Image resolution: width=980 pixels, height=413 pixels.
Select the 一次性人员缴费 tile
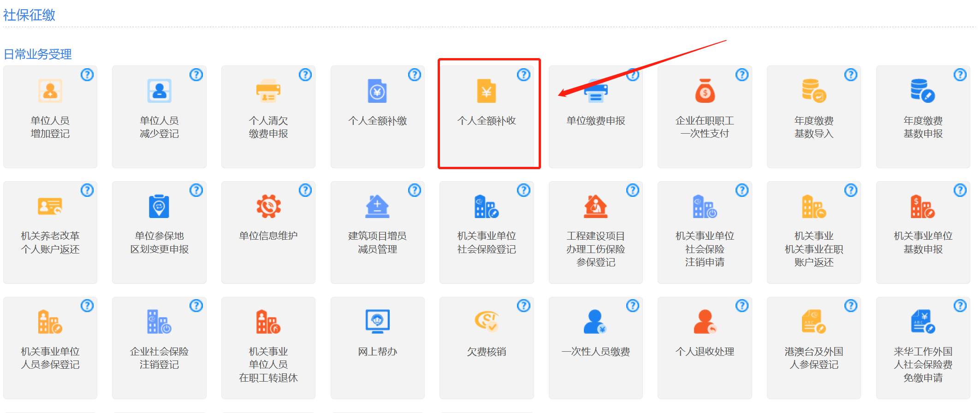pos(595,348)
